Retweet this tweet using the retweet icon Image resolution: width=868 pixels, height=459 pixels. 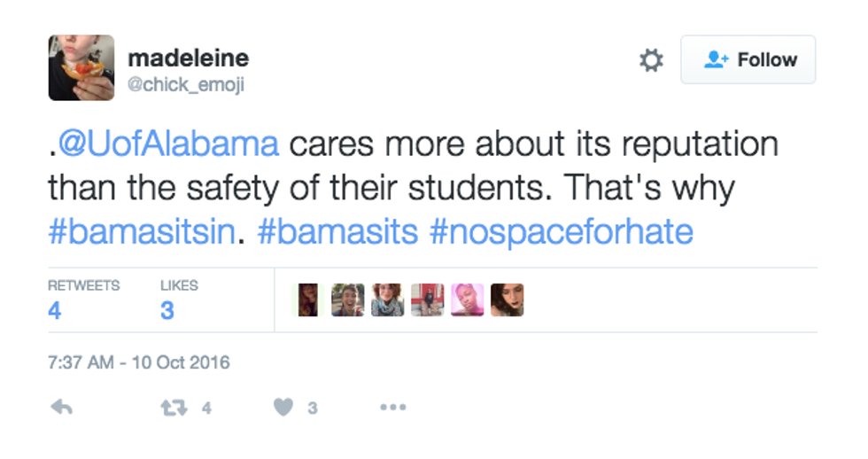173,408
